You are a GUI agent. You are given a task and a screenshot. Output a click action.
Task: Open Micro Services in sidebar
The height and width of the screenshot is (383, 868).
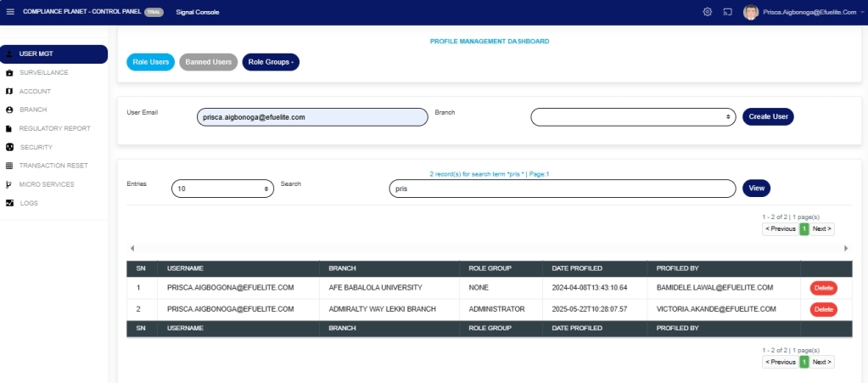click(47, 184)
